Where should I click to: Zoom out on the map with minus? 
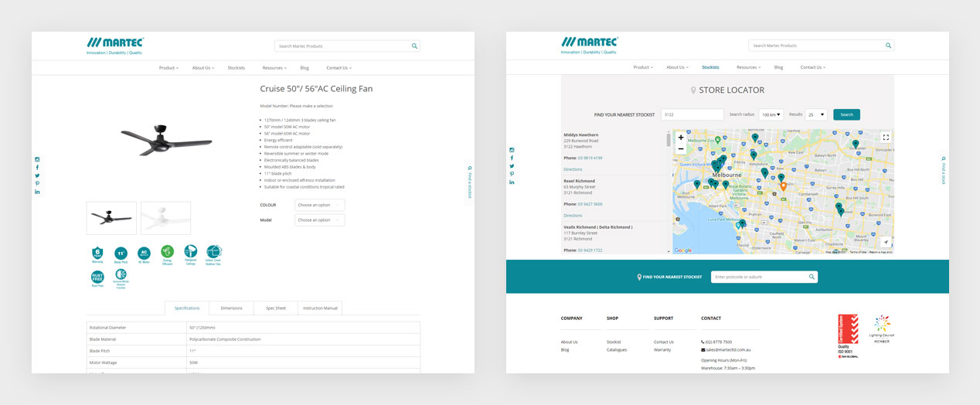click(x=680, y=148)
